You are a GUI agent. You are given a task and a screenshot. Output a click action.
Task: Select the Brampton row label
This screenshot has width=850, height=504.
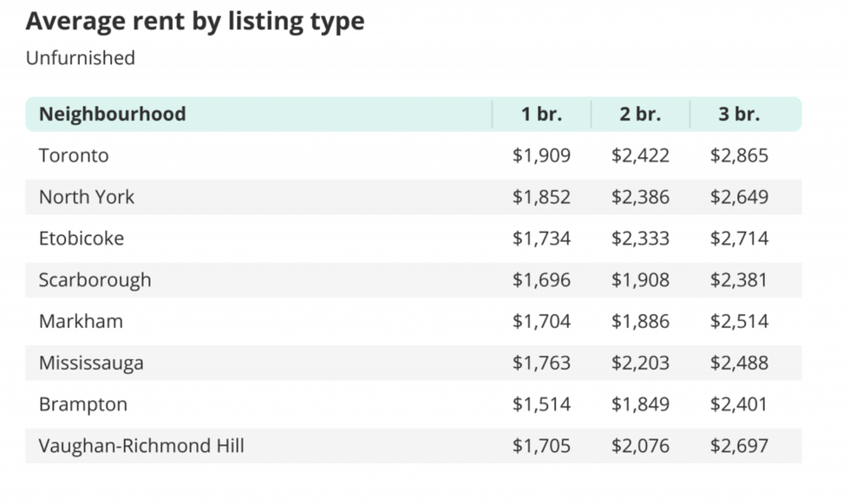[x=83, y=404]
